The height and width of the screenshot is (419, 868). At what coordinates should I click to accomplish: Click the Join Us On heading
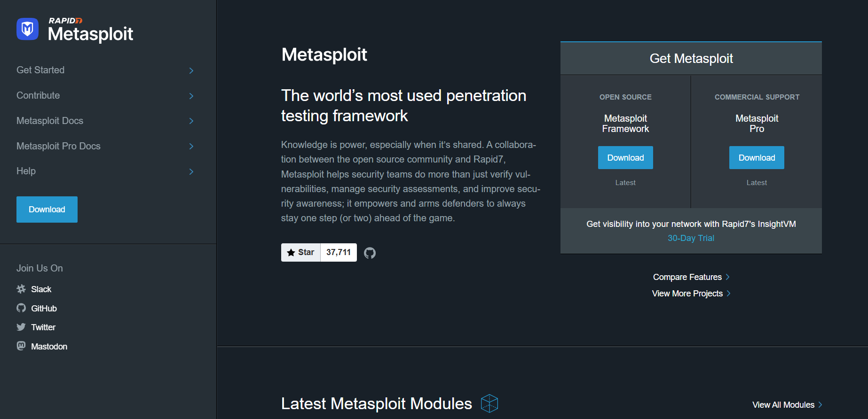tap(39, 268)
